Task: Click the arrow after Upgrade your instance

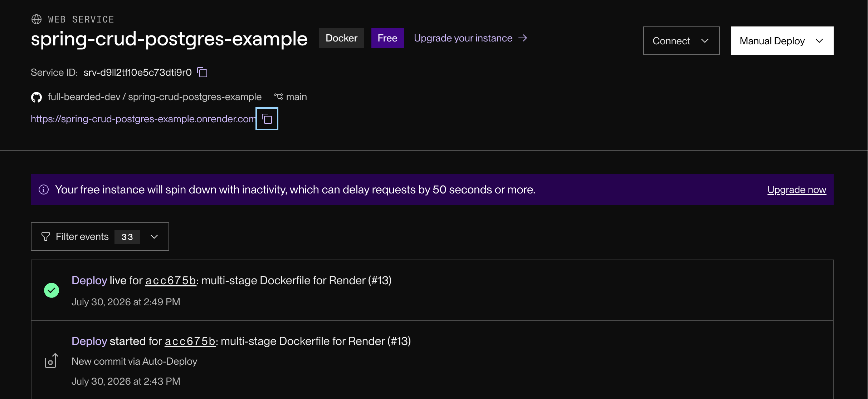Action: pyautogui.click(x=523, y=38)
